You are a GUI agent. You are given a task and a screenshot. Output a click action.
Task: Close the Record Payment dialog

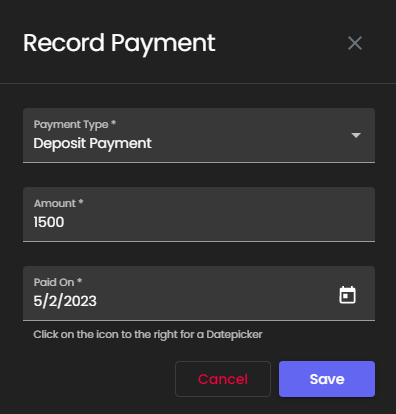(355, 43)
